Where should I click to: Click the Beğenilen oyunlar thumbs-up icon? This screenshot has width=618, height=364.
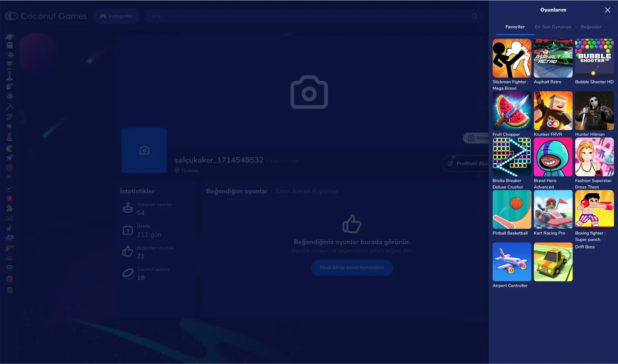pos(127,251)
